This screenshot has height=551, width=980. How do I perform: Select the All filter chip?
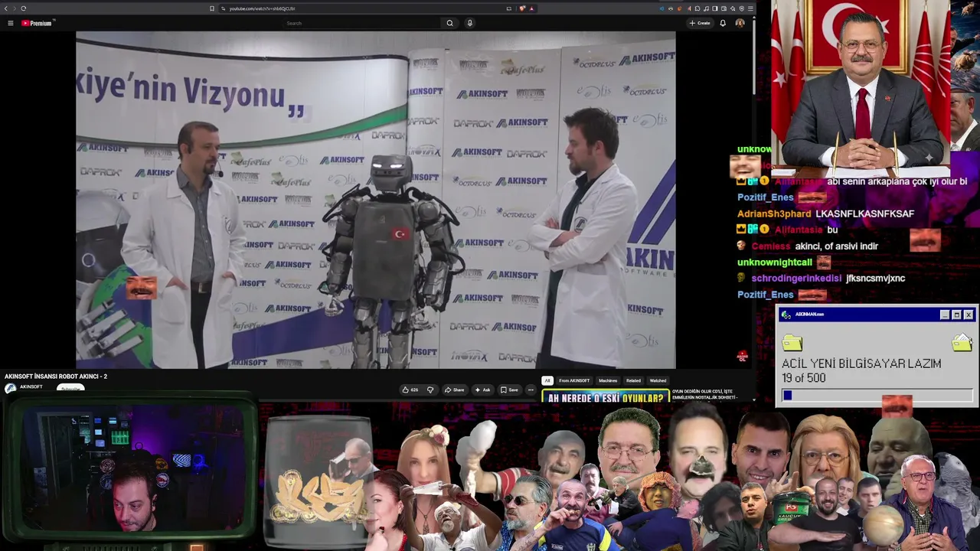(547, 380)
